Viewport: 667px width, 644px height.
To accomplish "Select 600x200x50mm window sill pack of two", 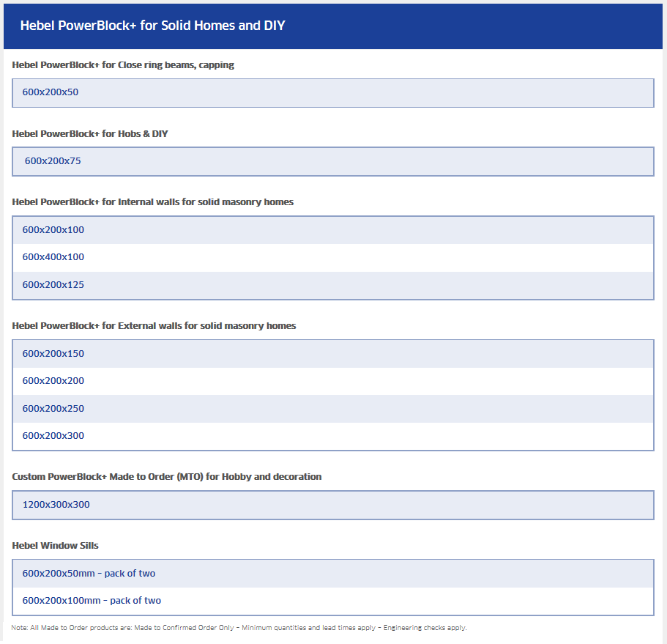I will pos(332,574).
